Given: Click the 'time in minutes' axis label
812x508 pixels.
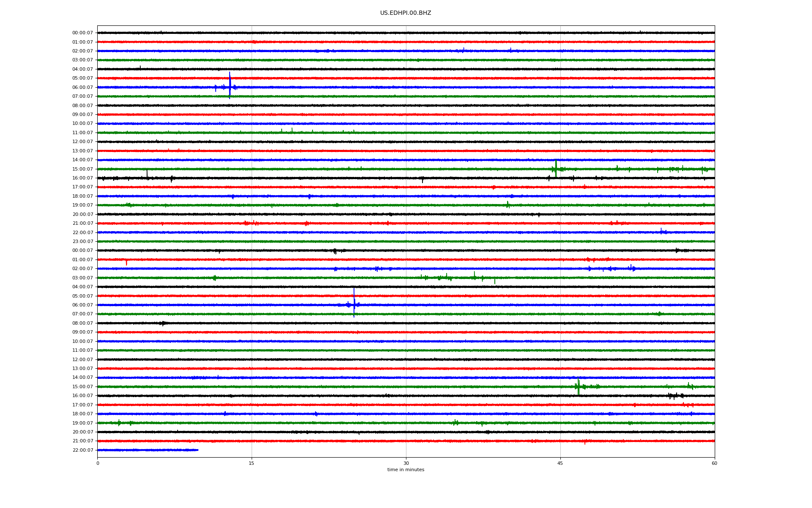Looking at the screenshot, I should [x=406, y=470].
